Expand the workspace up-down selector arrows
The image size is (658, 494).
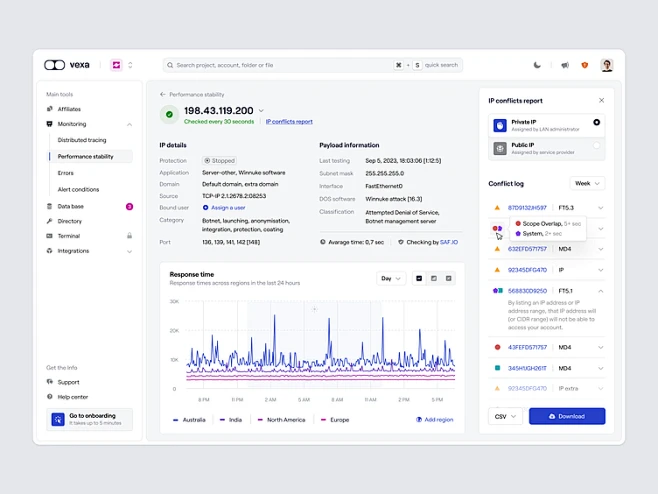[x=130, y=65]
